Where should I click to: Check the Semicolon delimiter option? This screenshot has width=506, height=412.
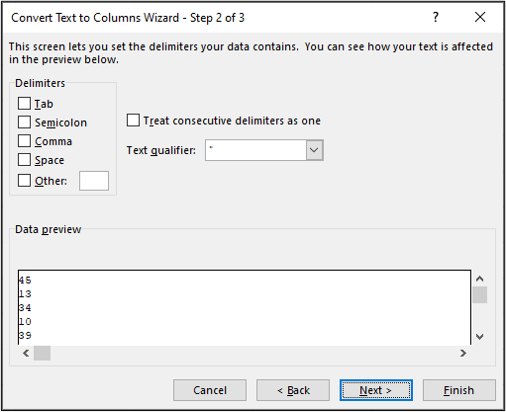24,122
